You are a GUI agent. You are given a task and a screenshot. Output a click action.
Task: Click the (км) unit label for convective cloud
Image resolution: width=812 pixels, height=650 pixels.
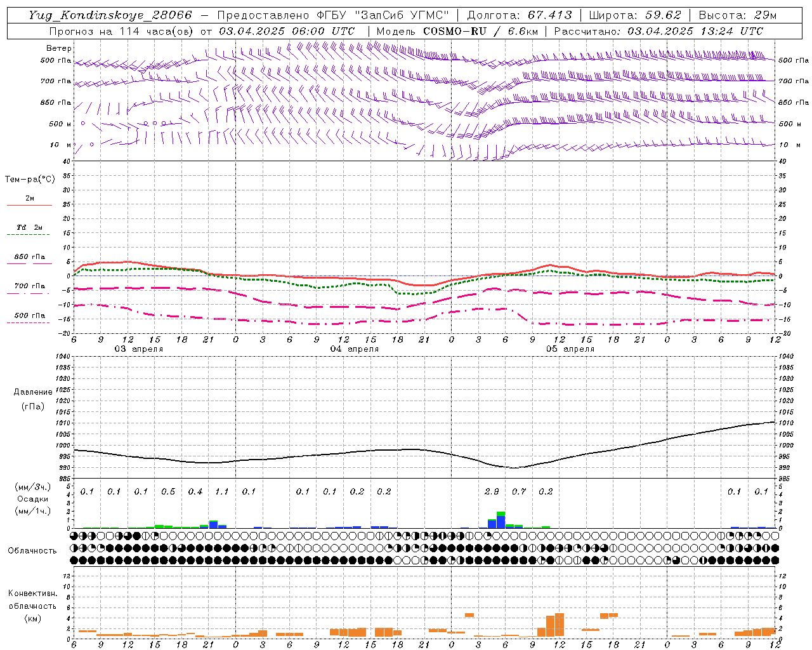point(32,618)
